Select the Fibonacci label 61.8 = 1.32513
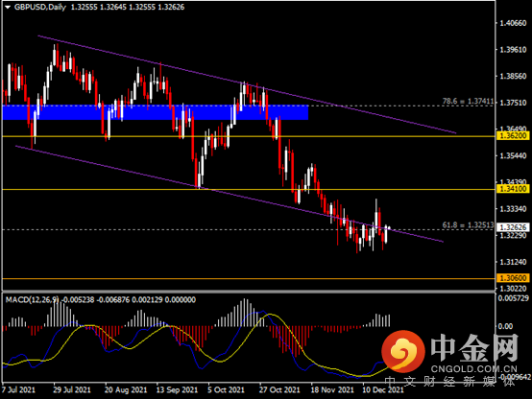The width and height of the screenshot is (532, 399). click(468, 225)
